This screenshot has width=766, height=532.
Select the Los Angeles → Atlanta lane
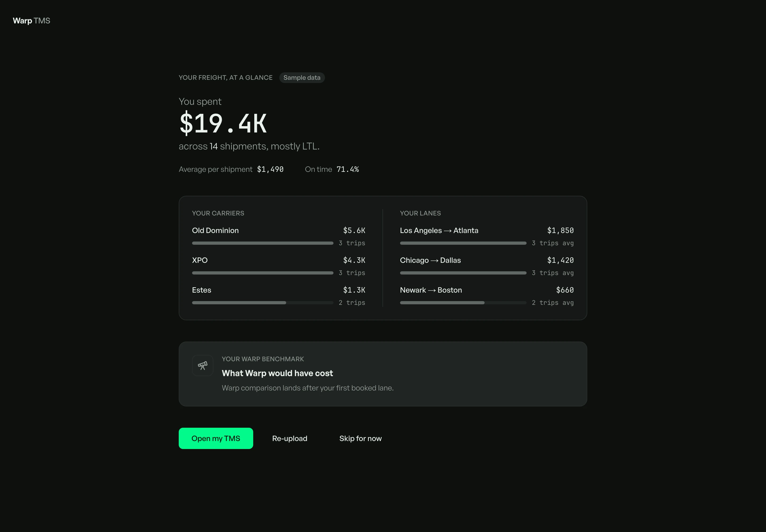click(x=439, y=230)
